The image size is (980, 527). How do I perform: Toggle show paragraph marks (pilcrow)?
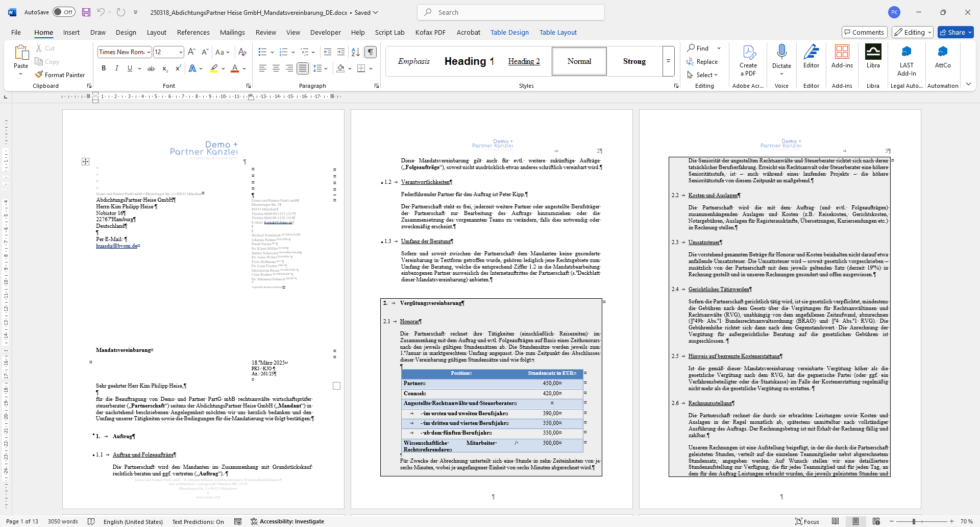371,52
